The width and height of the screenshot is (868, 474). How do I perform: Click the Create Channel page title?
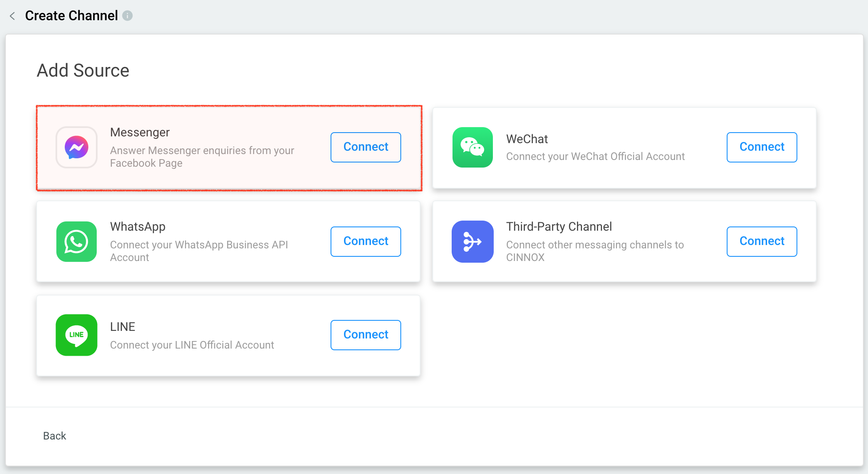click(71, 16)
